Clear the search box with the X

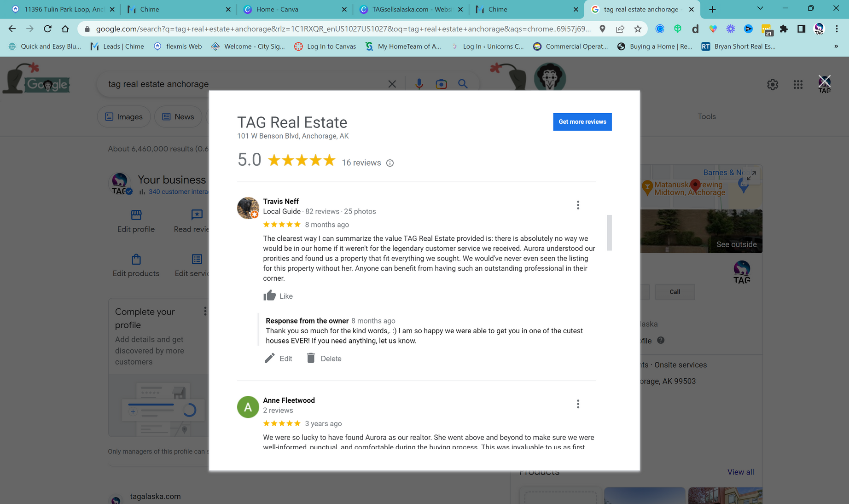coord(392,84)
